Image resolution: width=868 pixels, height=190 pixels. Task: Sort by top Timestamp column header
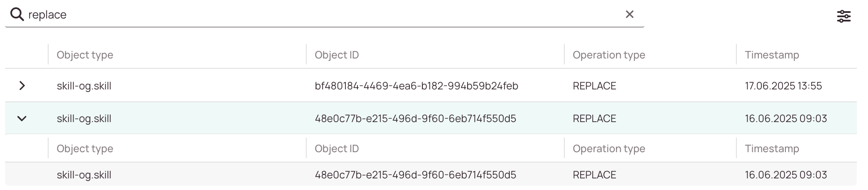pyautogui.click(x=772, y=55)
